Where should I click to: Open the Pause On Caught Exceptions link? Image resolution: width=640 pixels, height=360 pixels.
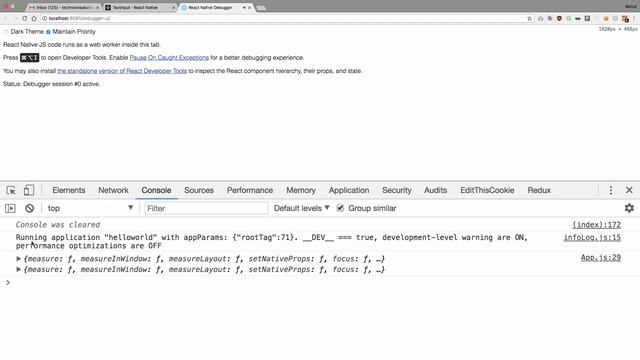coord(169,58)
